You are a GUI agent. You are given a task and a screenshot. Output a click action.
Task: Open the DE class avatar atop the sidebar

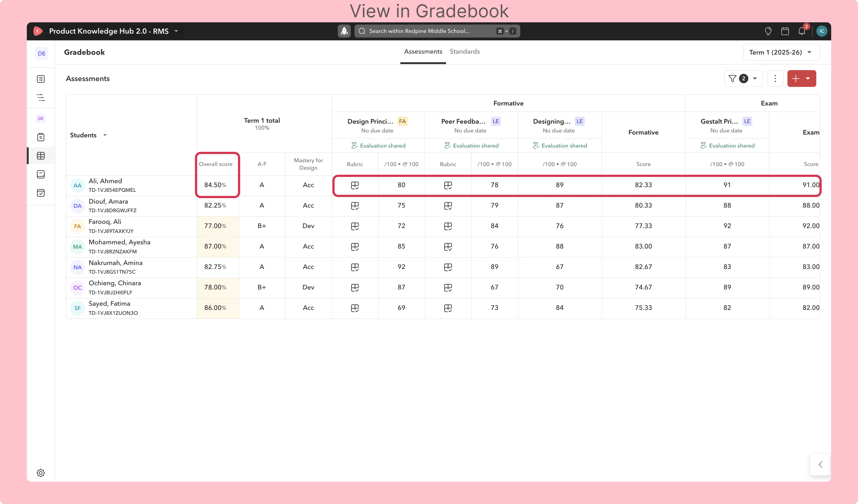41,53
